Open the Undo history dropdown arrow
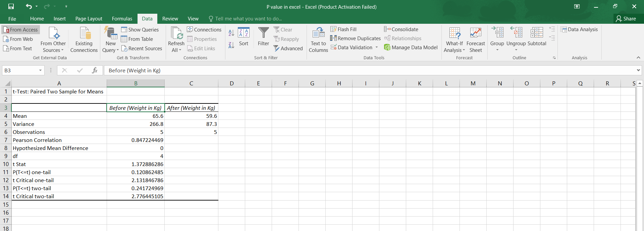The width and height of the screenshot is (644, 231). click(37, 6)
